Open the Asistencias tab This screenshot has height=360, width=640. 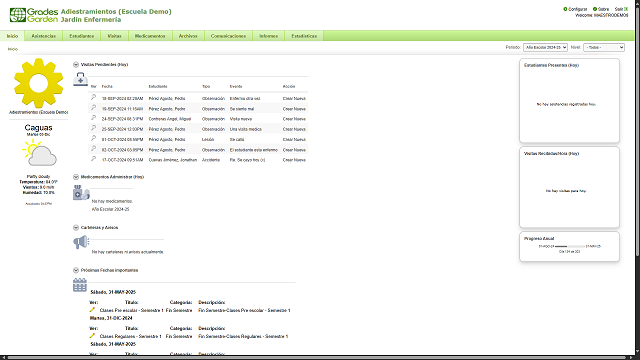click(44, 36)
